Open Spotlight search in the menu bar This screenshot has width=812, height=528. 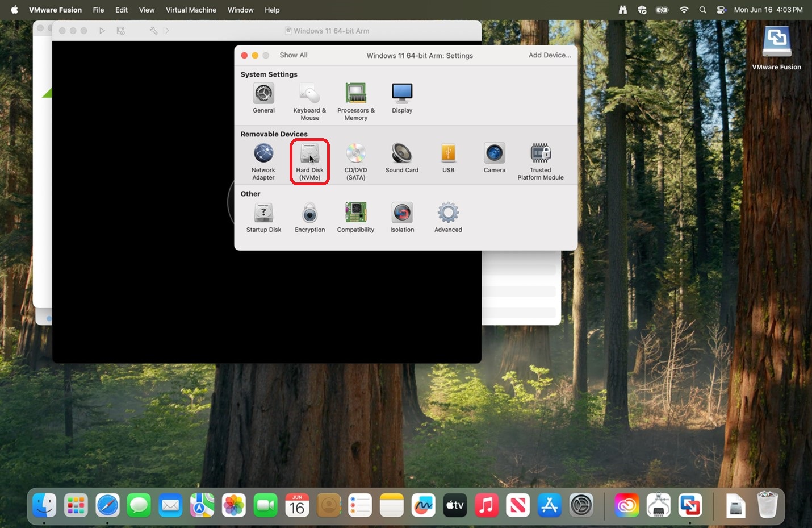coord(703,10)
